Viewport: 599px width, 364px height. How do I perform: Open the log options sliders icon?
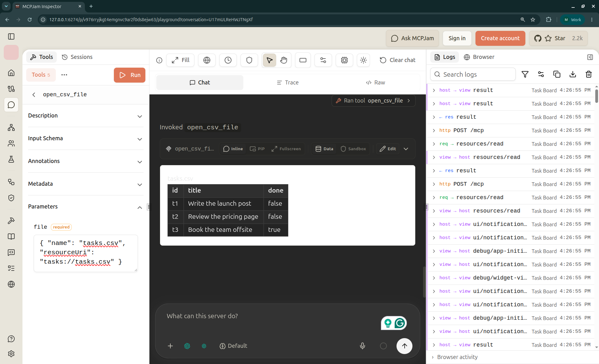pyautogui.click(x=541, y=74)
